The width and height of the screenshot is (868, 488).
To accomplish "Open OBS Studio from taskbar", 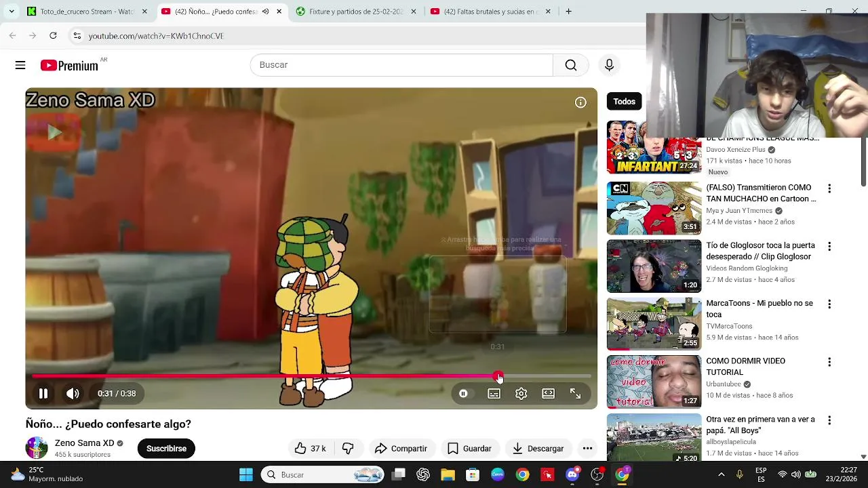I will pyautogui.click(x=597, y=474).
